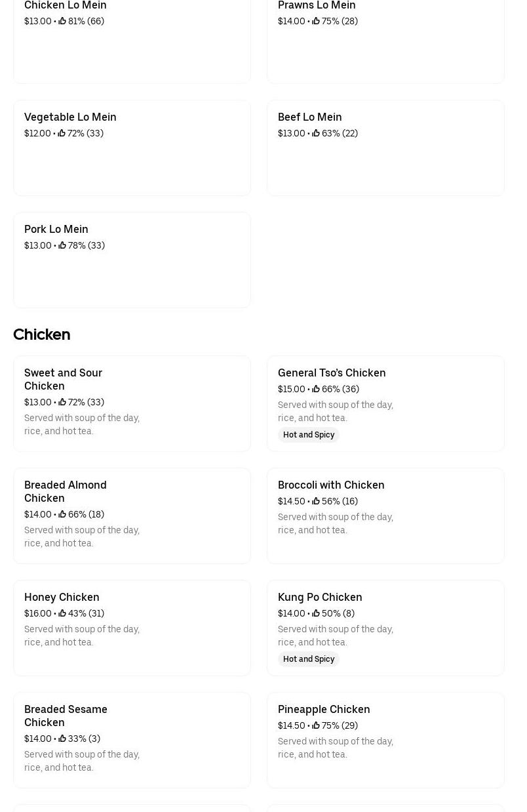This screenshot has height=812, width=527.
Task: Select the Beef Lo Mein title
Action: [x=309, y=117]
